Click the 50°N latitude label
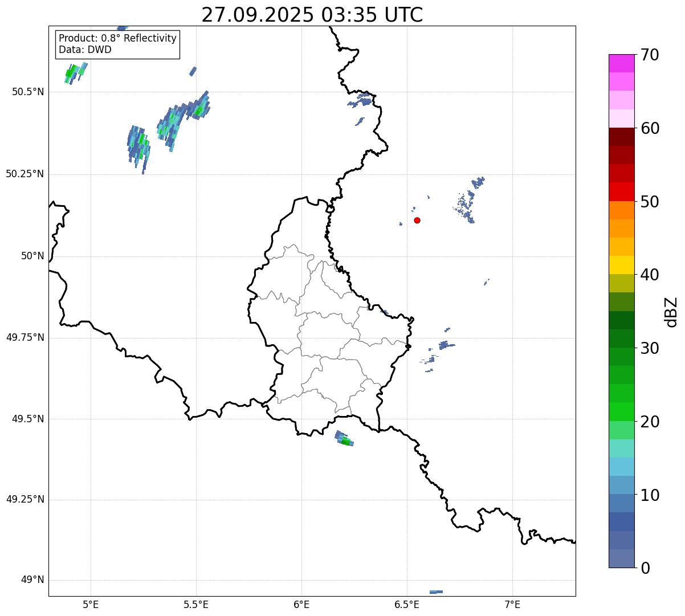This screenshot has width=685, height=616. [x=32, y=256]
